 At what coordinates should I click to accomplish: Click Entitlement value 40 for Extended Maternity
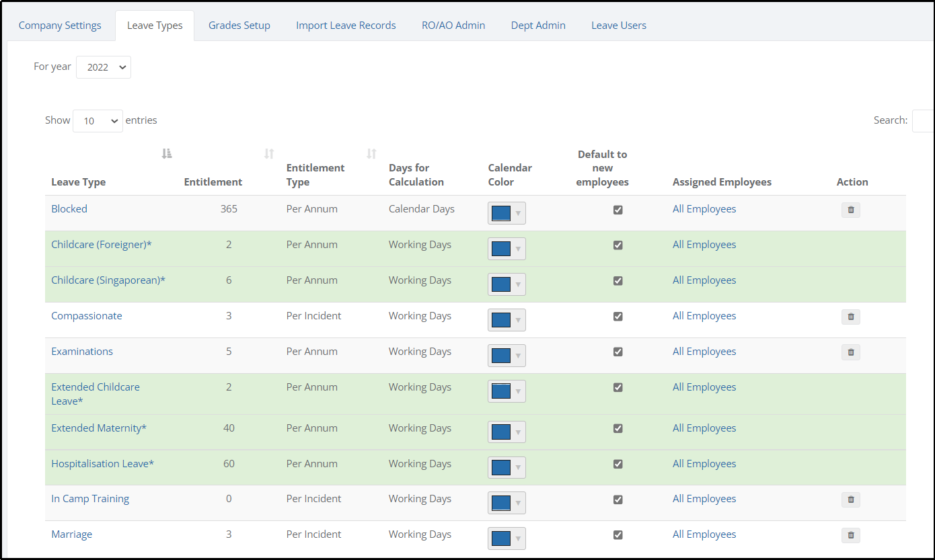[x=229, y=428]
